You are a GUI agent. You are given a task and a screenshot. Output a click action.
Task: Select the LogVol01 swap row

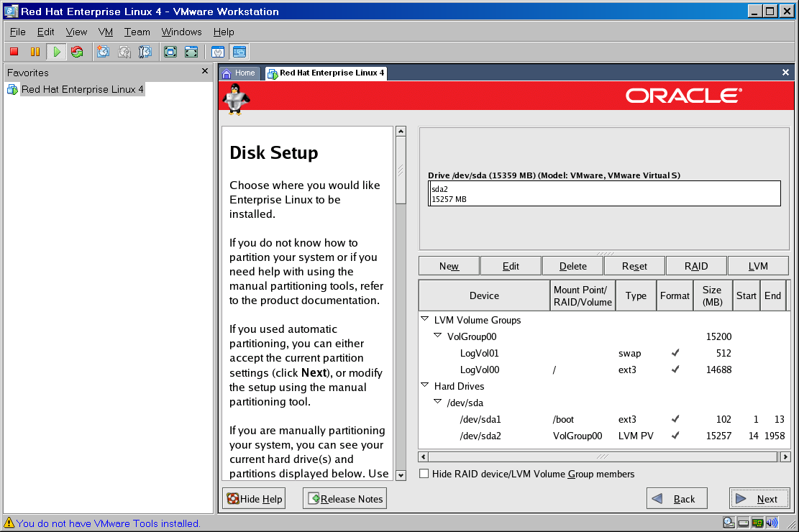coord(604,353)
